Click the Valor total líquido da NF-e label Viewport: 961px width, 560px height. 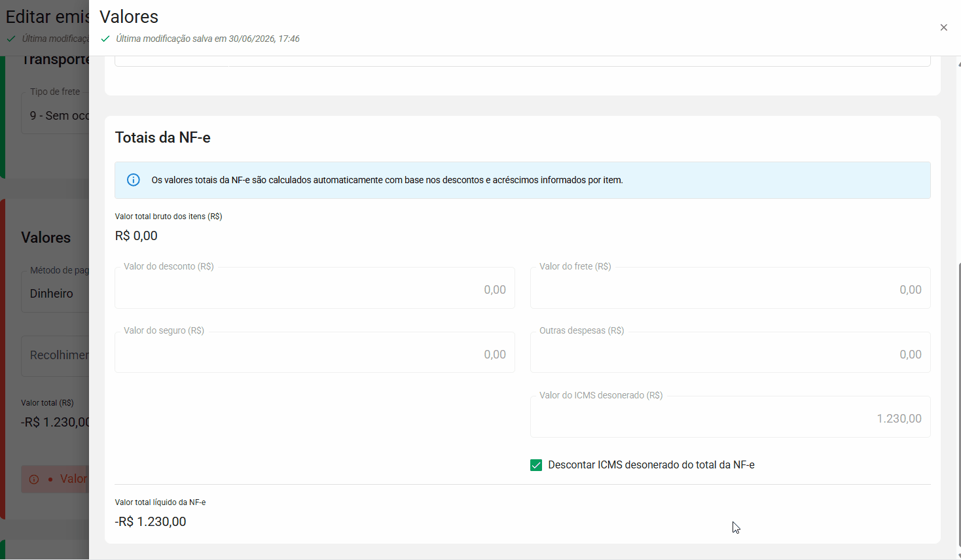(x=160, y=502)
